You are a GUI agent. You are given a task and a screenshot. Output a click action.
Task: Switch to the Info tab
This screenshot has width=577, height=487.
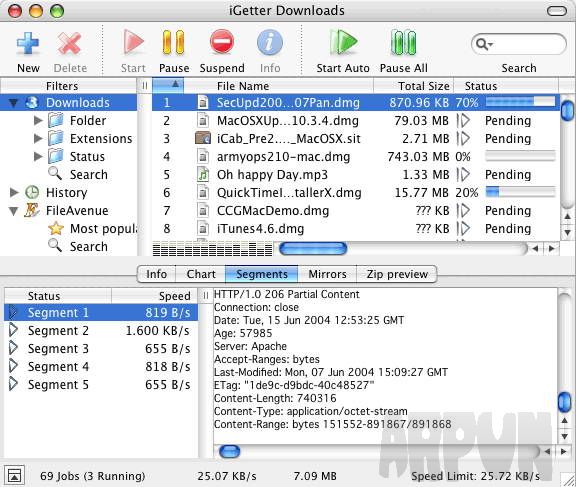[156, 274]
